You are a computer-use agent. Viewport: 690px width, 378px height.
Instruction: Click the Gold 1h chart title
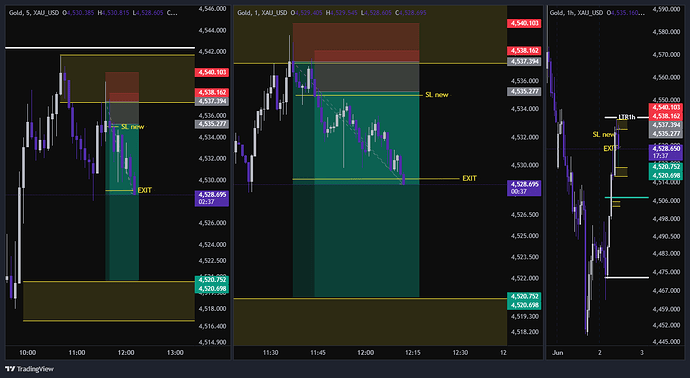coord(576,13)
